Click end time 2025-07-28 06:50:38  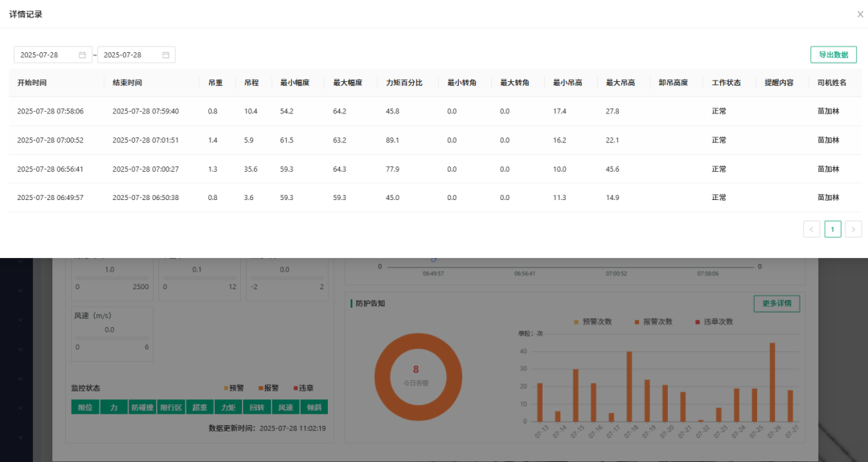[x=145, y=198]
